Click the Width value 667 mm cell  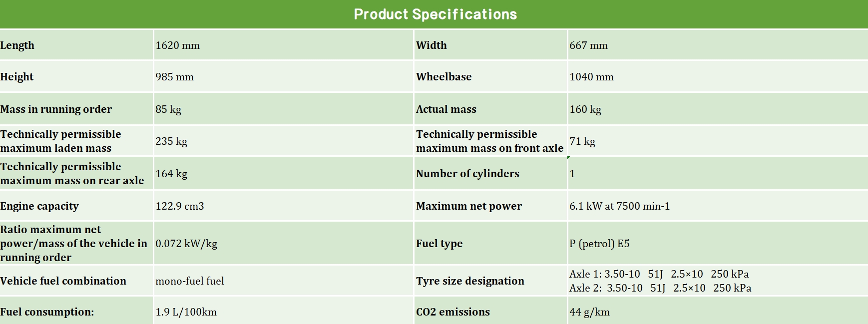point(588,45)
